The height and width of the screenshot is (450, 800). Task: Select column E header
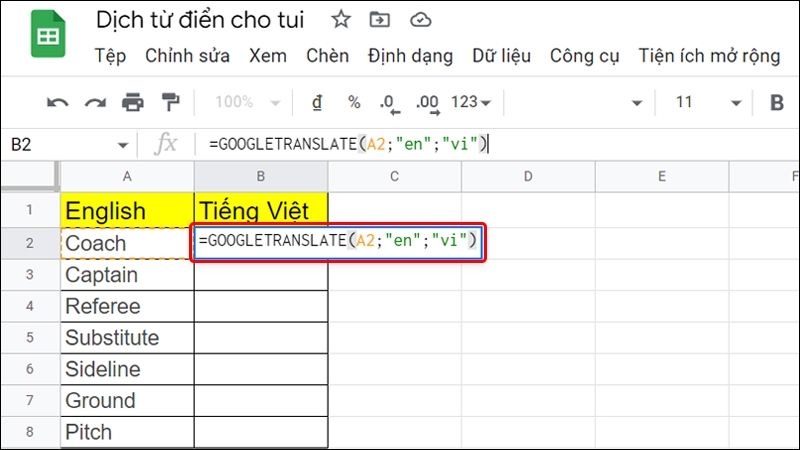[662, 177]
